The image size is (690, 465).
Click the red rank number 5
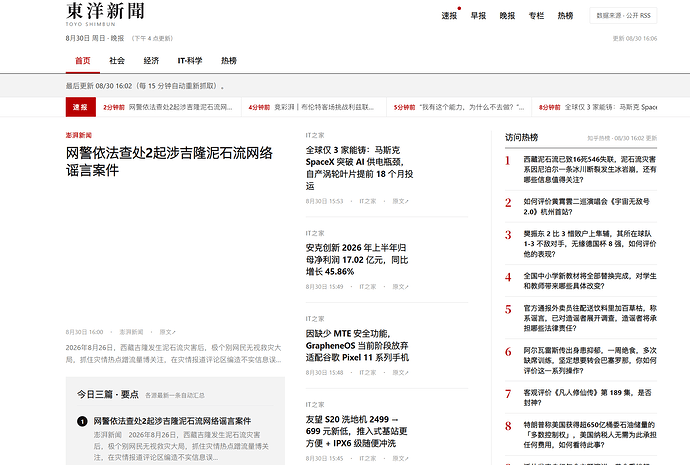[508, 309]
